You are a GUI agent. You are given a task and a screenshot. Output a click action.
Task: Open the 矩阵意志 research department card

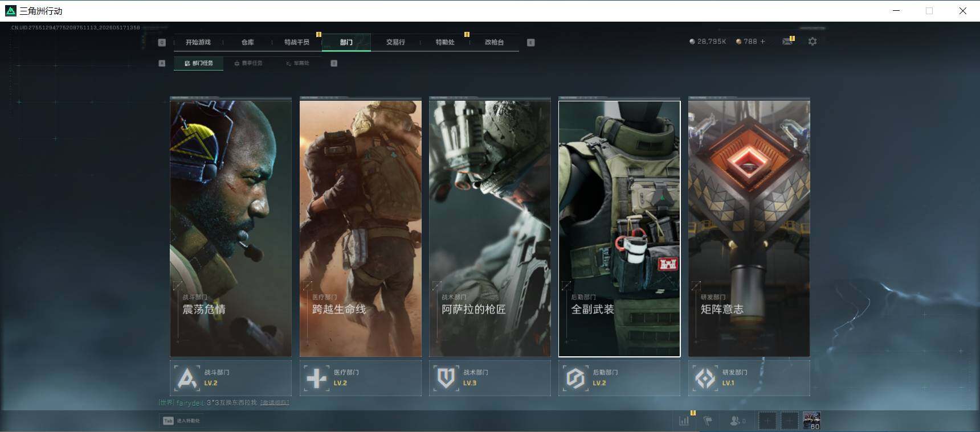749,228
